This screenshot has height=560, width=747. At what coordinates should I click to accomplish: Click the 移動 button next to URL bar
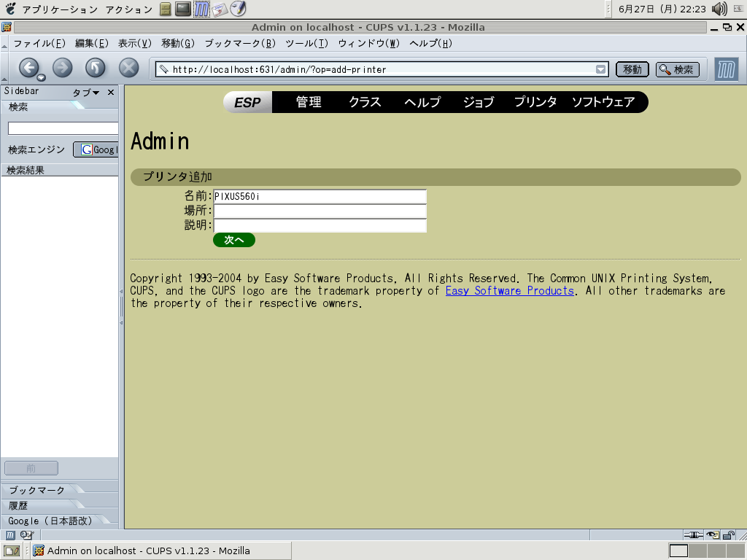coord(632,69)
